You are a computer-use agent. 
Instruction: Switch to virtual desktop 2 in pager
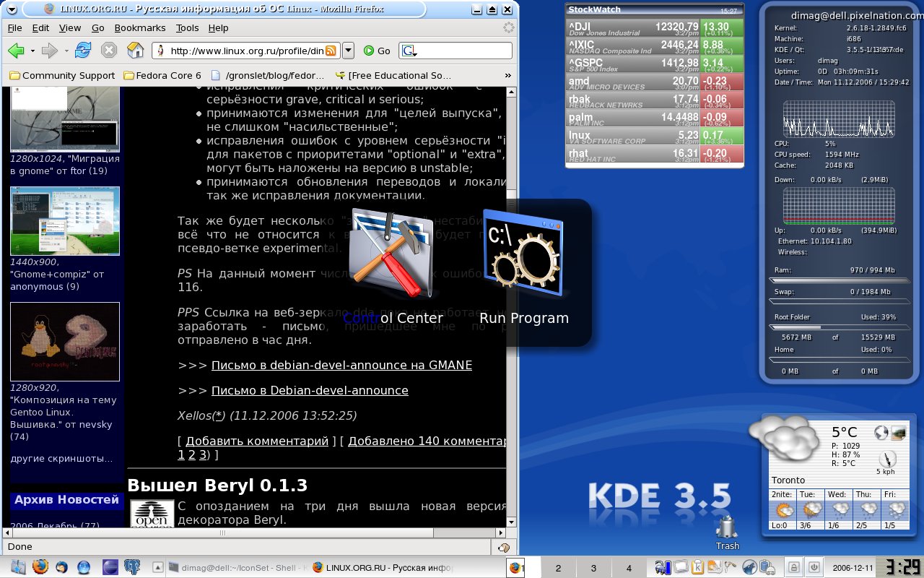558,568
